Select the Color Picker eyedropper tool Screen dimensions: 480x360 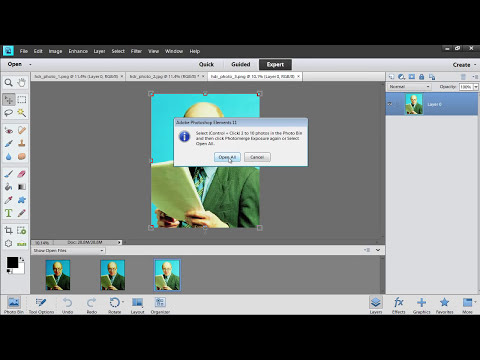pos(9,200)
